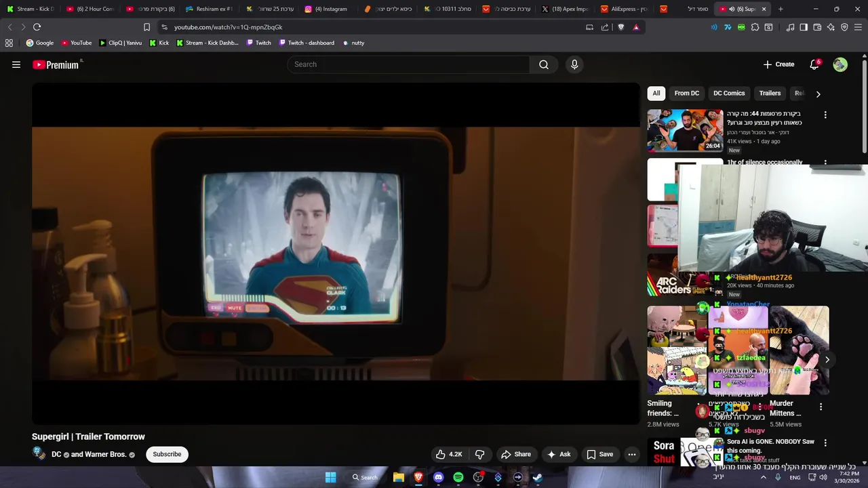The height and width of the screenshot is (488, 868).
Task: Select the From DC filter chip
Action: [x=686, y=94]
